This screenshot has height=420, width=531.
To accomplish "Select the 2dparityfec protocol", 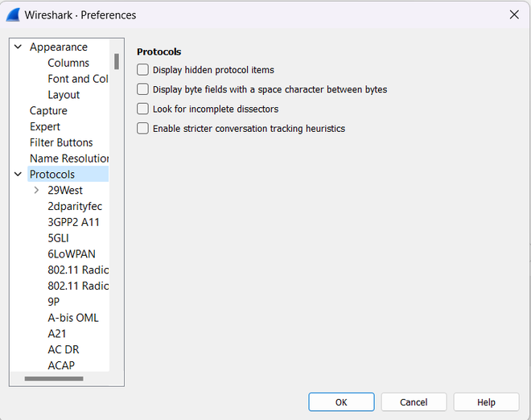I will coord(75,206).
